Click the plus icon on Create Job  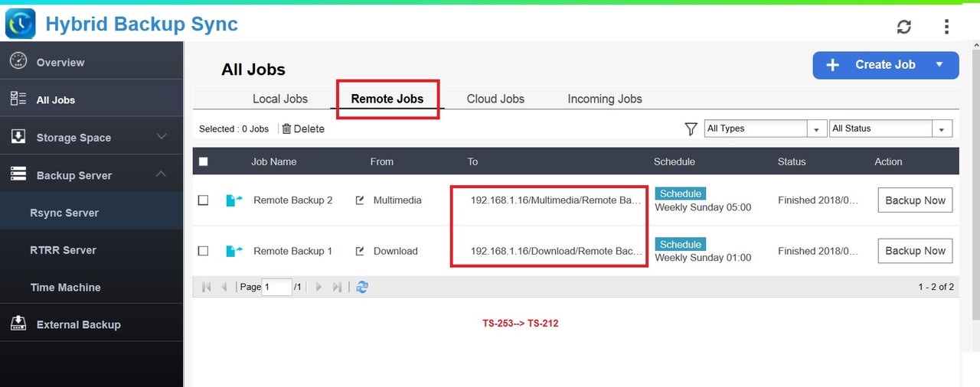[833, 65]
